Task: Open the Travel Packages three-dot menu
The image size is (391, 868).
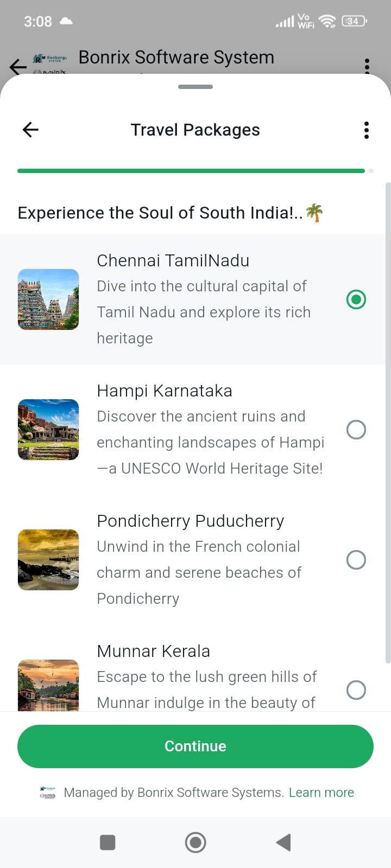Action: tap(367, 130)
